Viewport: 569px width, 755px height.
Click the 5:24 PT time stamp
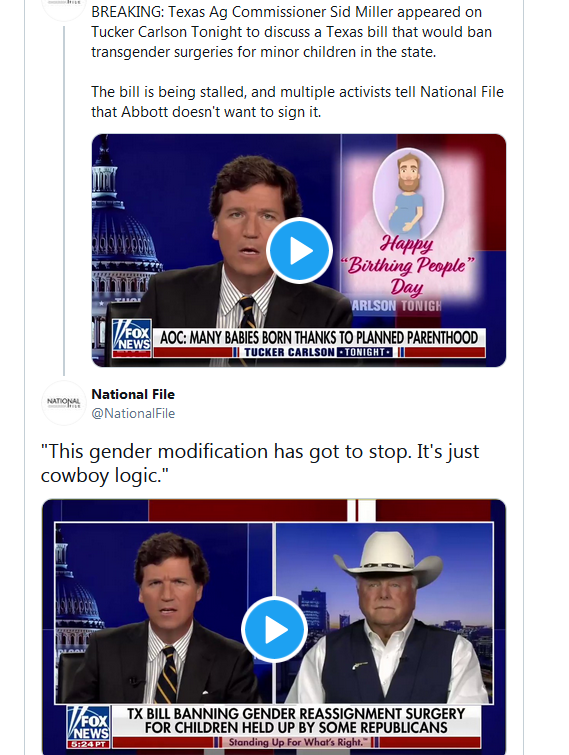(x=88, y=744)
